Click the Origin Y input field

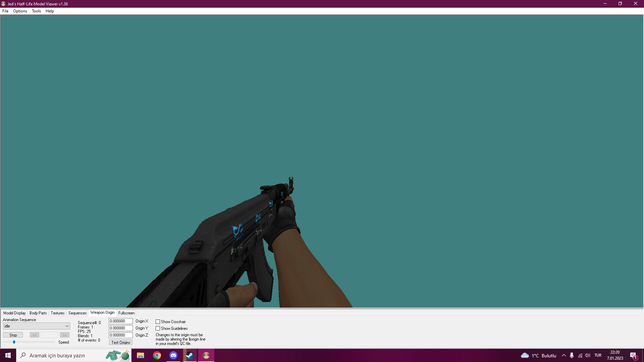[121, 328]
